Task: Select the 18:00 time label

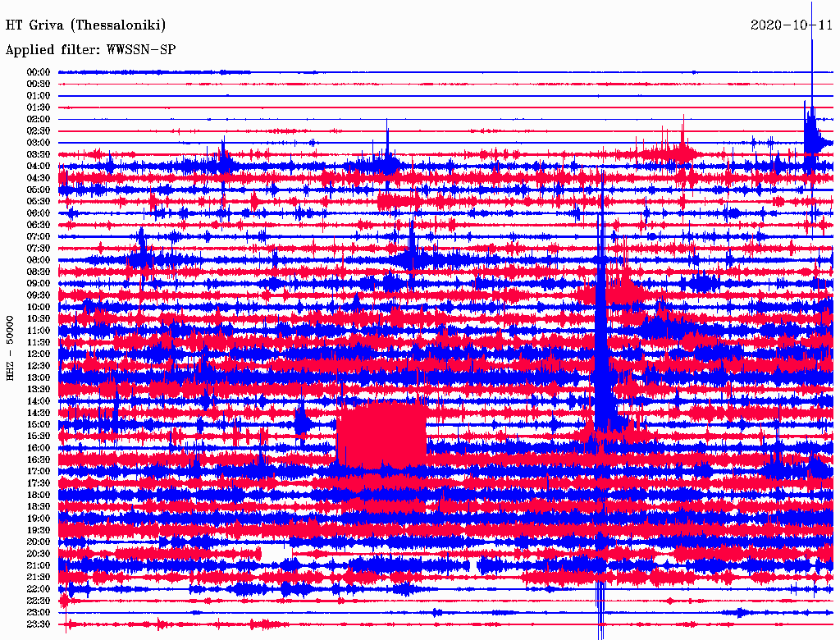Action: pyautogui.click(x=39, y=496)
